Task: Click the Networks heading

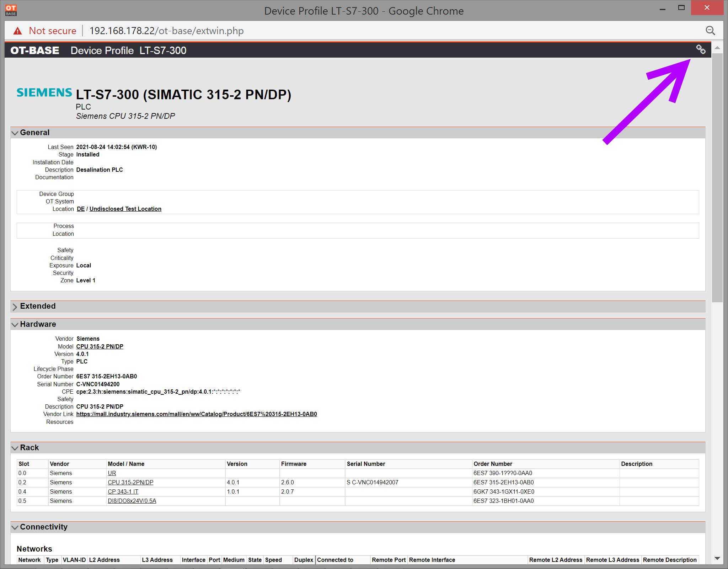Action: [x=34, y=549]
